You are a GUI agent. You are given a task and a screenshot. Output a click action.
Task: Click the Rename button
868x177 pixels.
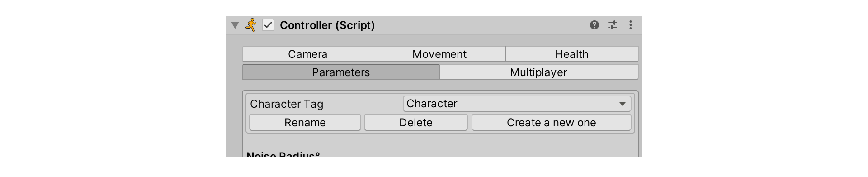coord(305,122)
